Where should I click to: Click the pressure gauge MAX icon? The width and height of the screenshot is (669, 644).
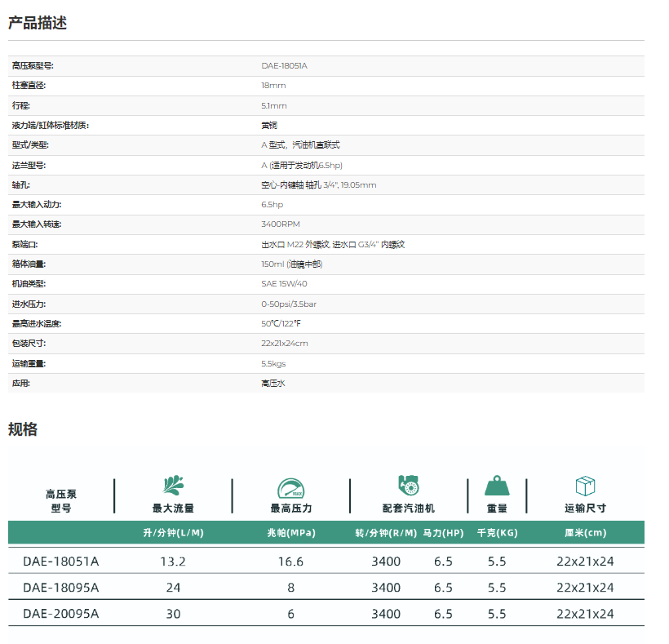tap(291, 487)
